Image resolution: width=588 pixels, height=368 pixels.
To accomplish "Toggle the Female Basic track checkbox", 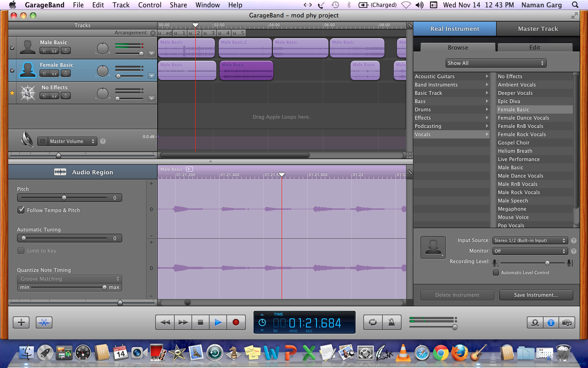I will point(12,70).
